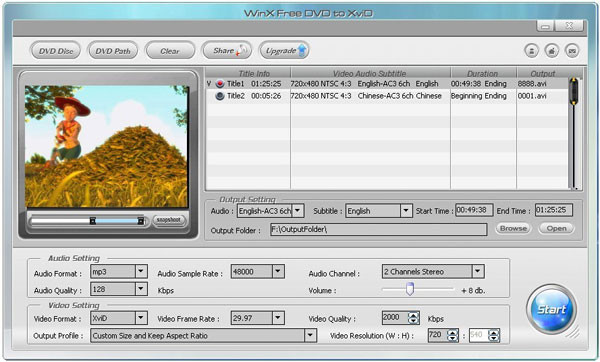This screenshot has width=600, height=362.
Task: Click the Volume slider handle
Action: [410, 289]
